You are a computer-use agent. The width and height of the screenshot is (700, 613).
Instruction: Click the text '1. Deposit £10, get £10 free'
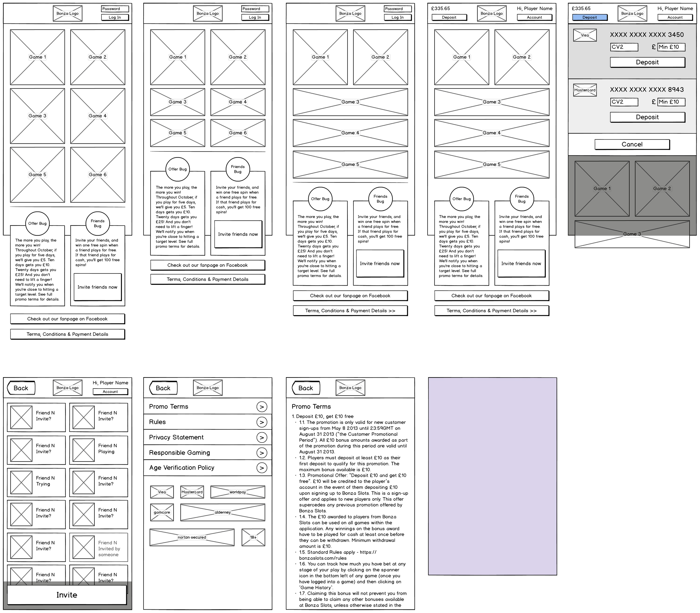[323, 416]
